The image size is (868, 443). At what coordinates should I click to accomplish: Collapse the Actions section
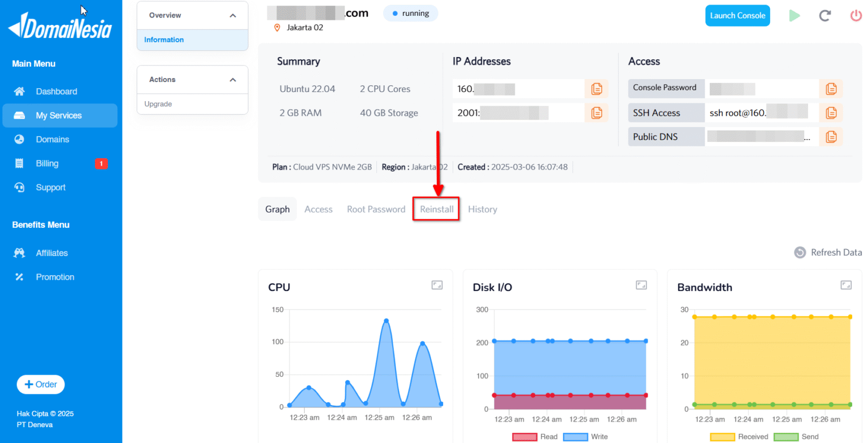(233, 80)
